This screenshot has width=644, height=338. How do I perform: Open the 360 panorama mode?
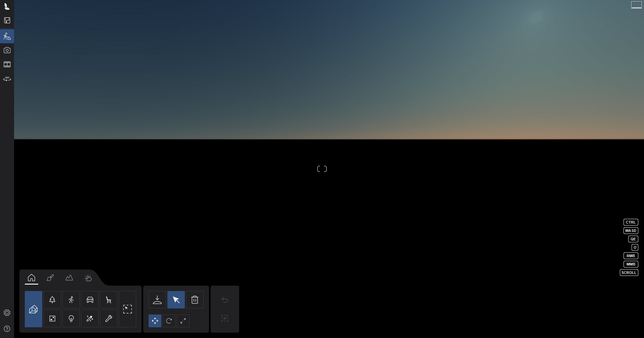pyautogui.click(x=7, y=79)
